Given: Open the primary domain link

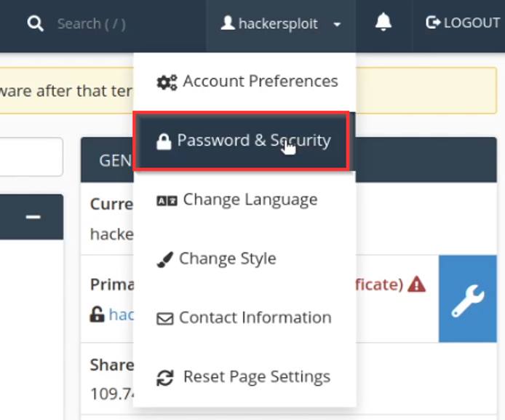Looking at the screenshot, I should pyautogui.click(x=121, y=314).
